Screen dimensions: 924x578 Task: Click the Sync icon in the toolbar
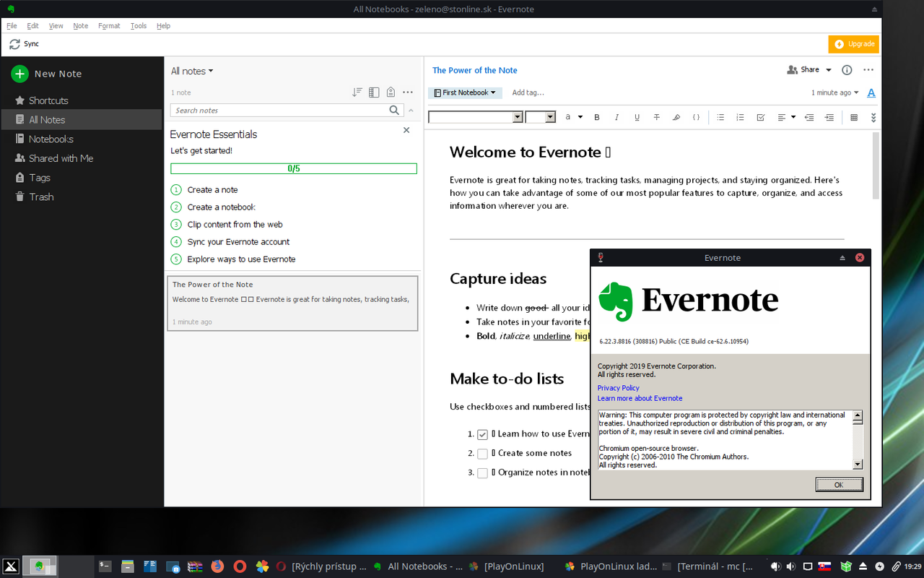point(14,44)
